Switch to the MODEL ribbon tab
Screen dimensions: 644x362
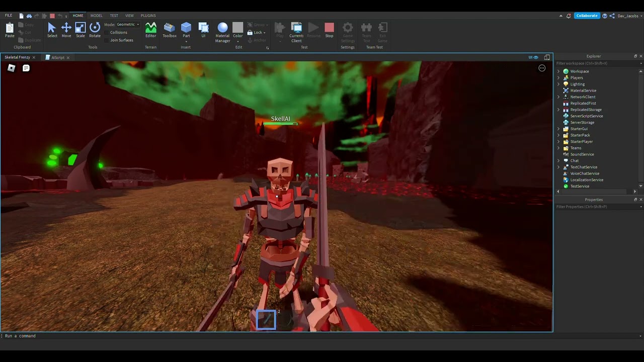96,16
